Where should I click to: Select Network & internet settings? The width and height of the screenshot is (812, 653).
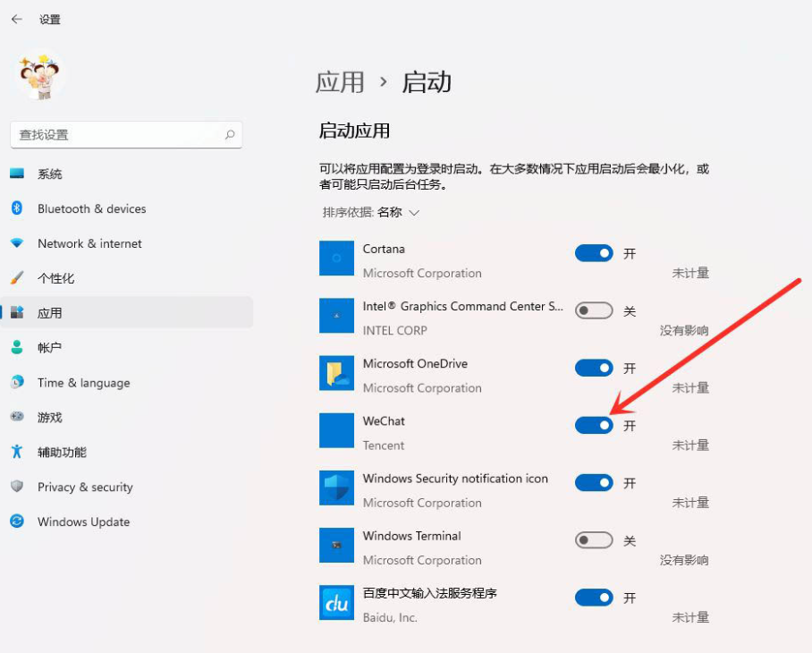pyautogui.click(x=89, y=243)
